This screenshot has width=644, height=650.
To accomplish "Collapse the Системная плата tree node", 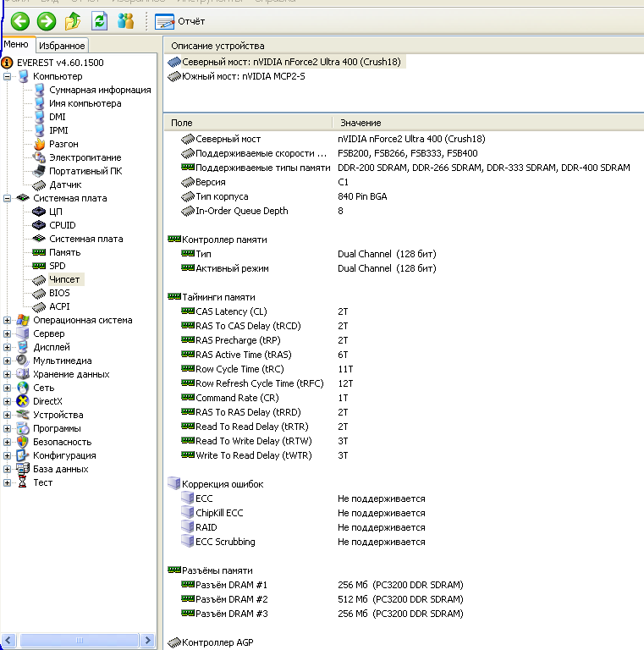I will 8,198.
